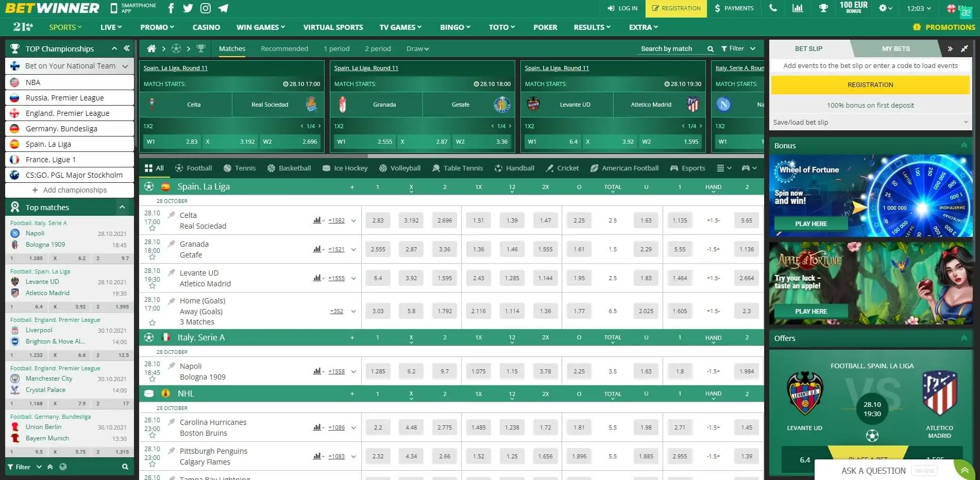The height and width of the screenshot is (480, 980).
Task: Collapse the Top Championships panel
Action: [x=114, y=48]
